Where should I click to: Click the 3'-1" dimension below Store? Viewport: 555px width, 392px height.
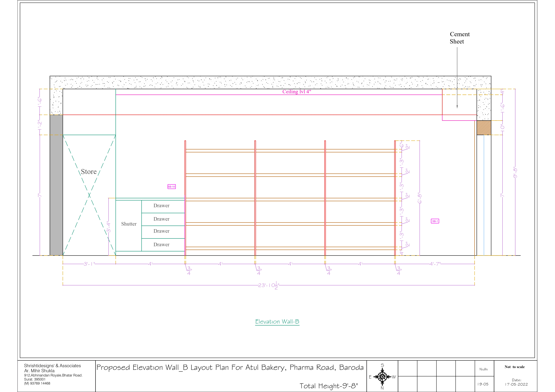[89, 264]
